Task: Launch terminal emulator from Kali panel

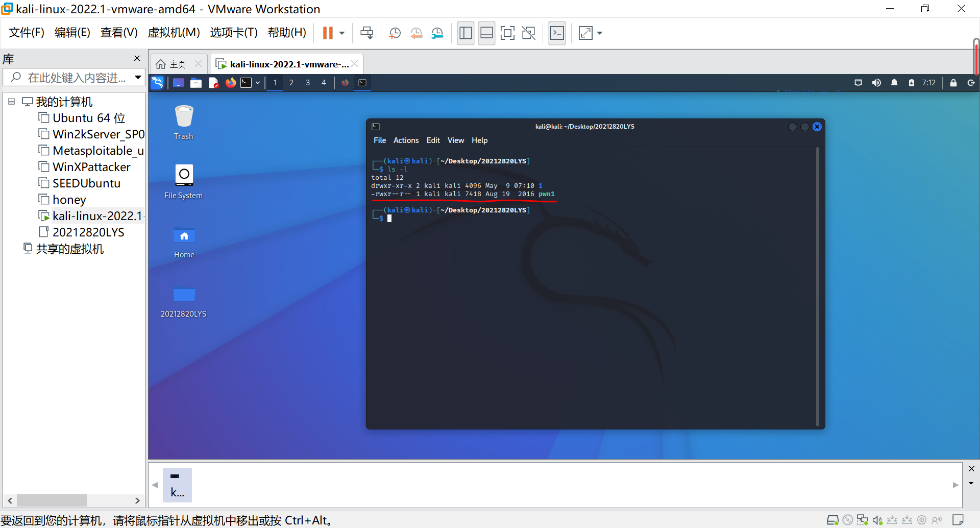Action: click(x=246, y=83)
